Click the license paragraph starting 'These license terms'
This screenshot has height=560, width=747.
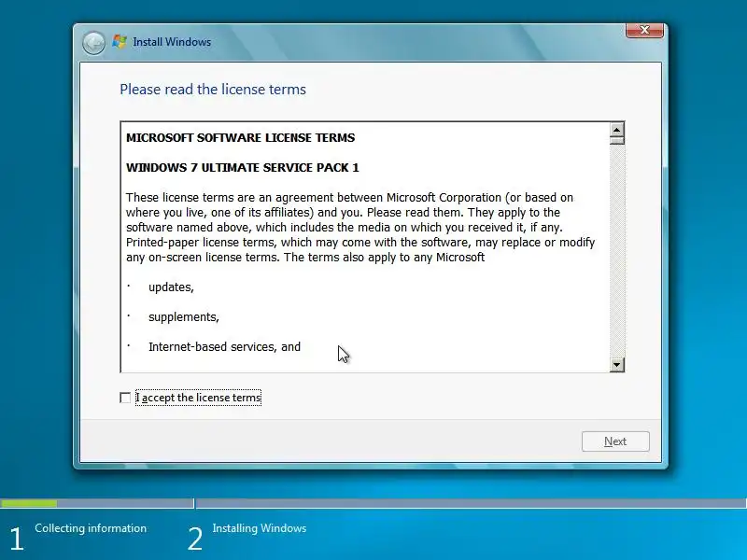coord(360,227)
